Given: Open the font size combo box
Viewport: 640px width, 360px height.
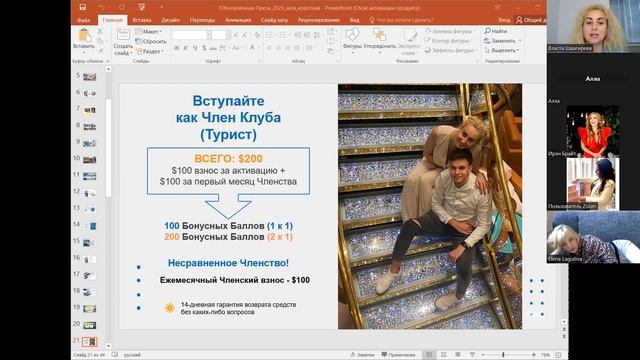Looking at the screenshot, I should (x=220, y=36).
